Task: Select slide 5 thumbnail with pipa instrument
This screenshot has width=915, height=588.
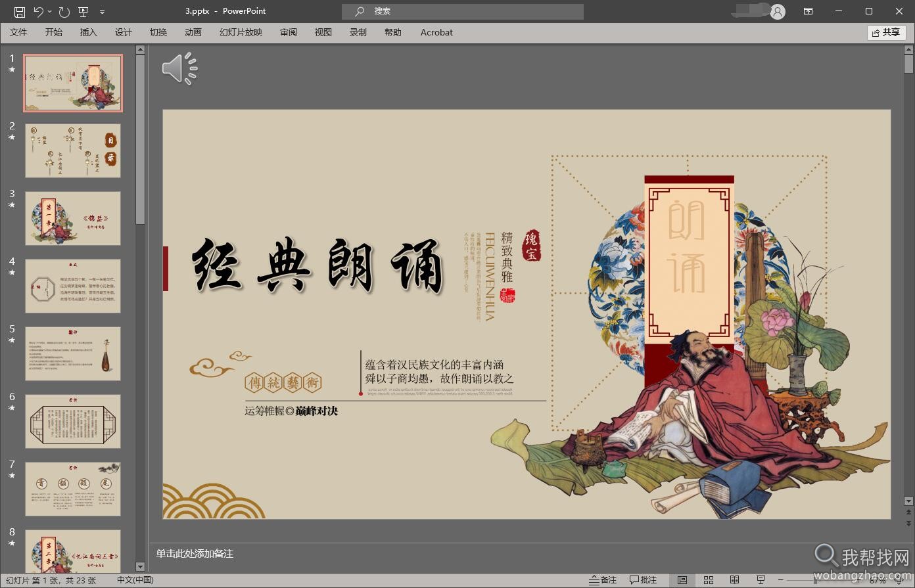Action: point(73,353)
